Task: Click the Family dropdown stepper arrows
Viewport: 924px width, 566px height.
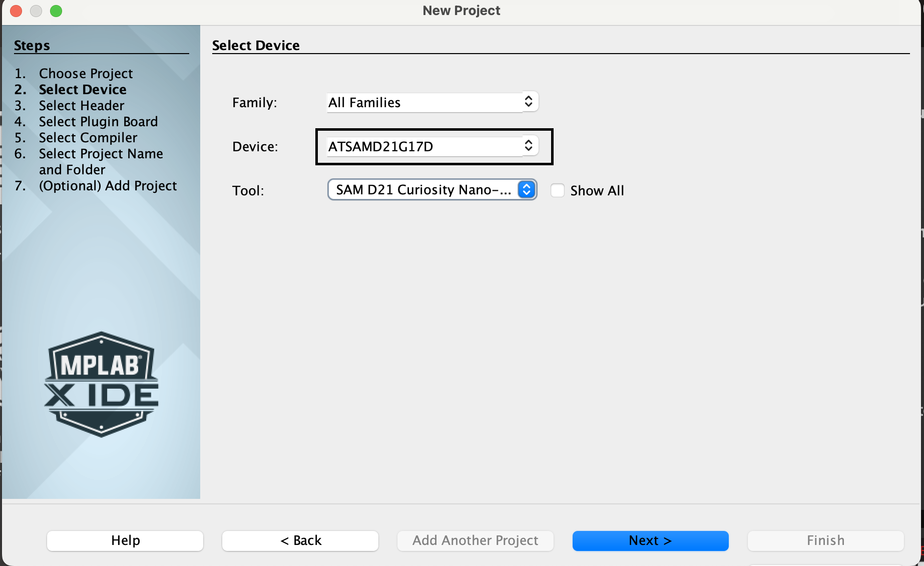Action: (529, 101)
